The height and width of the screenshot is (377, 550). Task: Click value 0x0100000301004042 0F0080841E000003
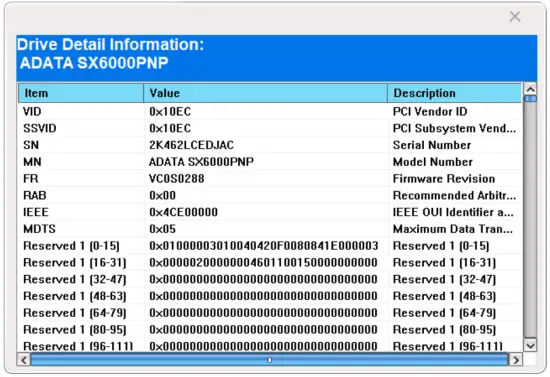264,246
